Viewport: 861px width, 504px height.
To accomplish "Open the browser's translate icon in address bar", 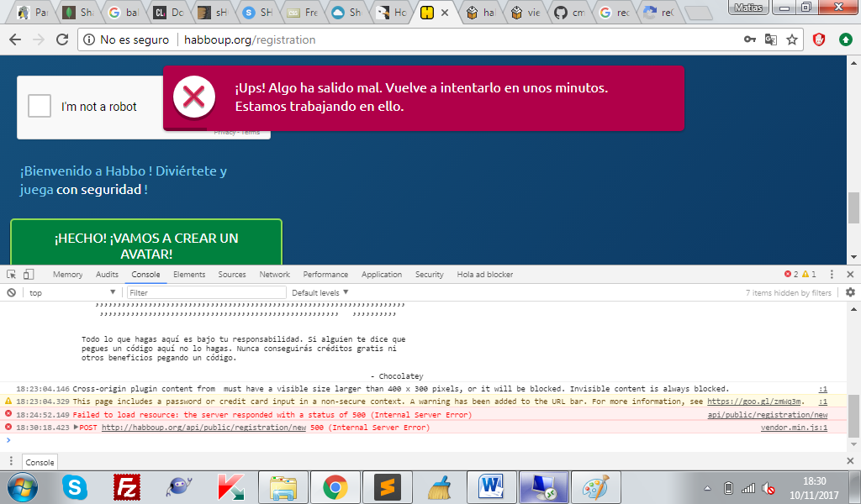I will point(770,39).
